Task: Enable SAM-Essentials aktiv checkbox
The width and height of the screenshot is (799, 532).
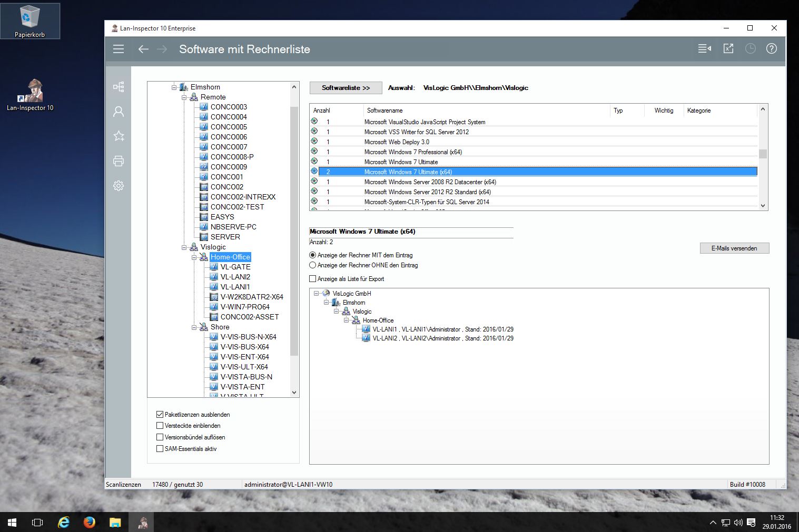Action: [160, 449]
